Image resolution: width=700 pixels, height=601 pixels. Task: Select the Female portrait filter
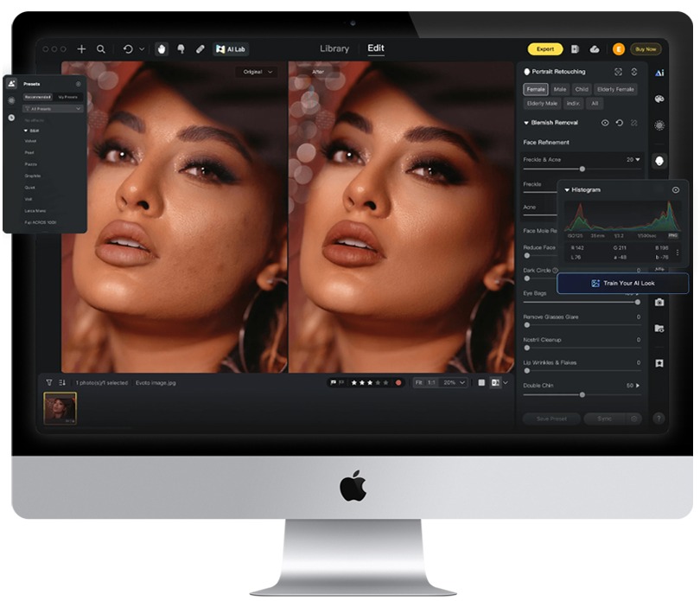tap(536, 89)
